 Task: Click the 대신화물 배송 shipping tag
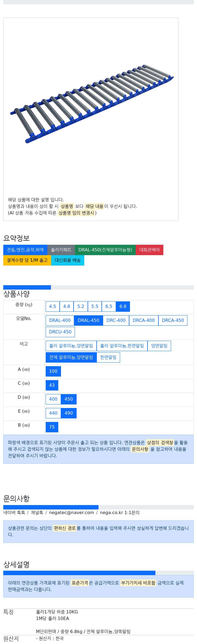coord(68,260)
